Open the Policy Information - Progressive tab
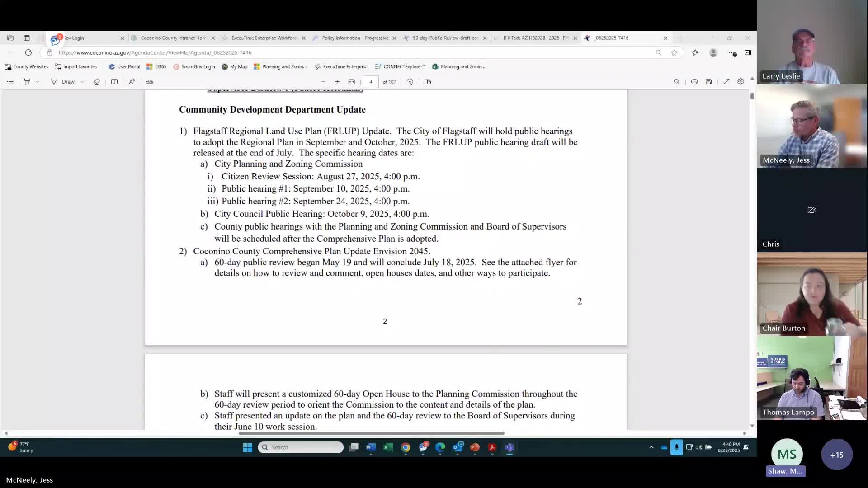The image size is (868, 488). [x=354, y=38]
